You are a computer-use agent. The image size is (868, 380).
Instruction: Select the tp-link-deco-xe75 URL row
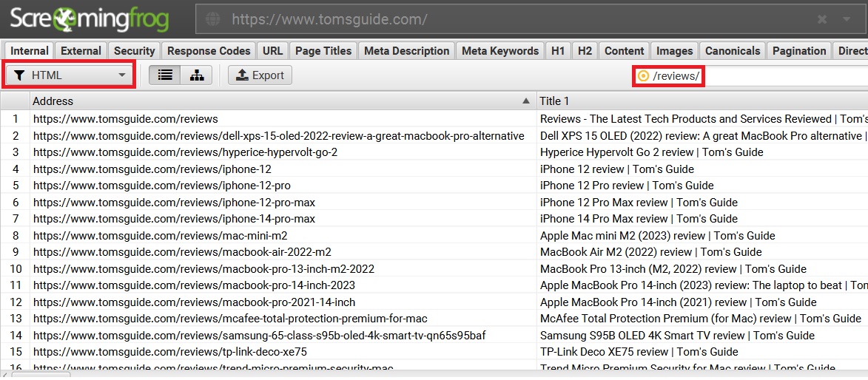coord(169,352)
